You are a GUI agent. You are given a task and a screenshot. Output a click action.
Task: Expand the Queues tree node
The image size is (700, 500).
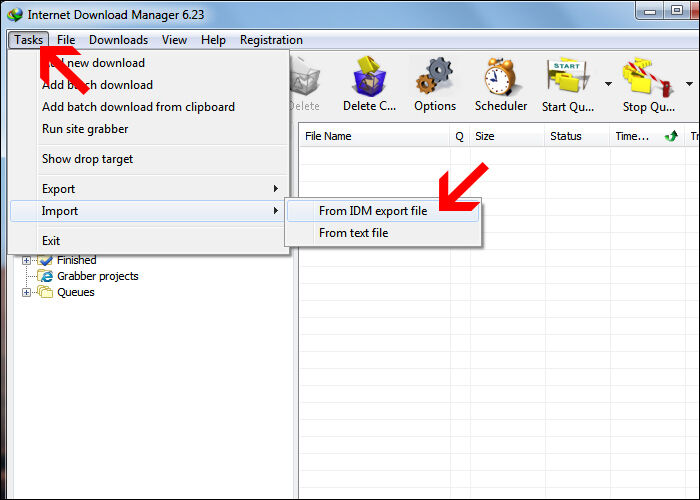(26, 292)
